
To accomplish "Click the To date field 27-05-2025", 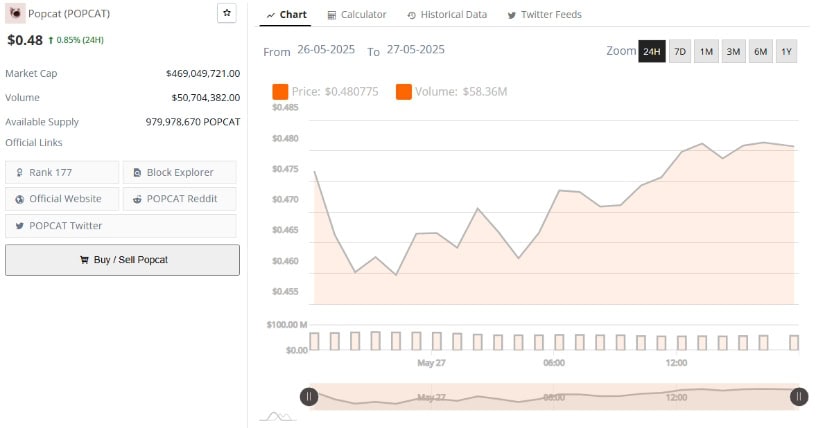I will (416, 49).
